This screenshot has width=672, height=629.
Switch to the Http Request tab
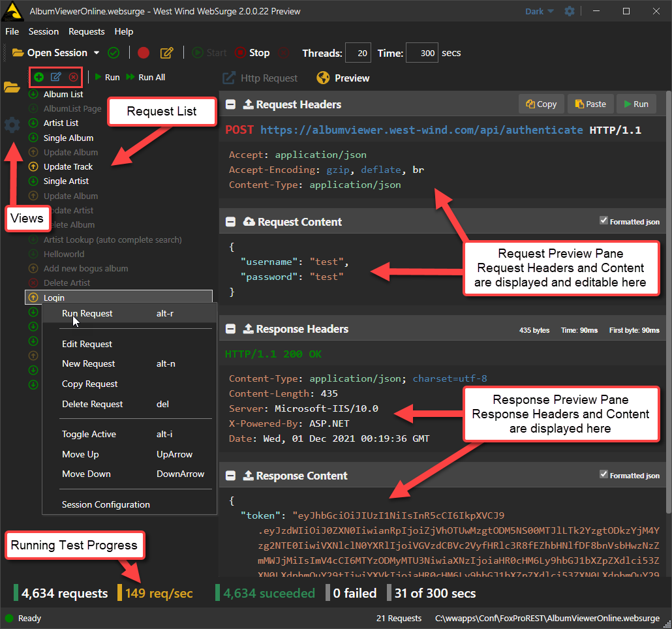tap(260, 78)
